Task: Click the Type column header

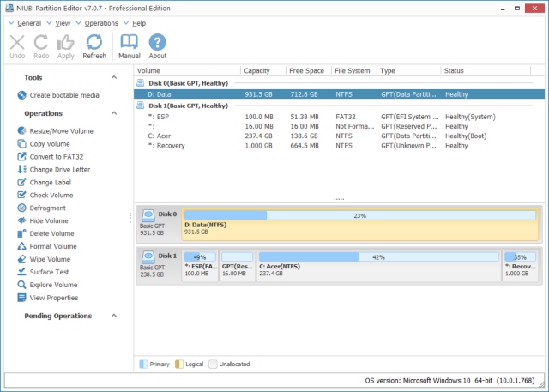Action: tap(409, 70)
